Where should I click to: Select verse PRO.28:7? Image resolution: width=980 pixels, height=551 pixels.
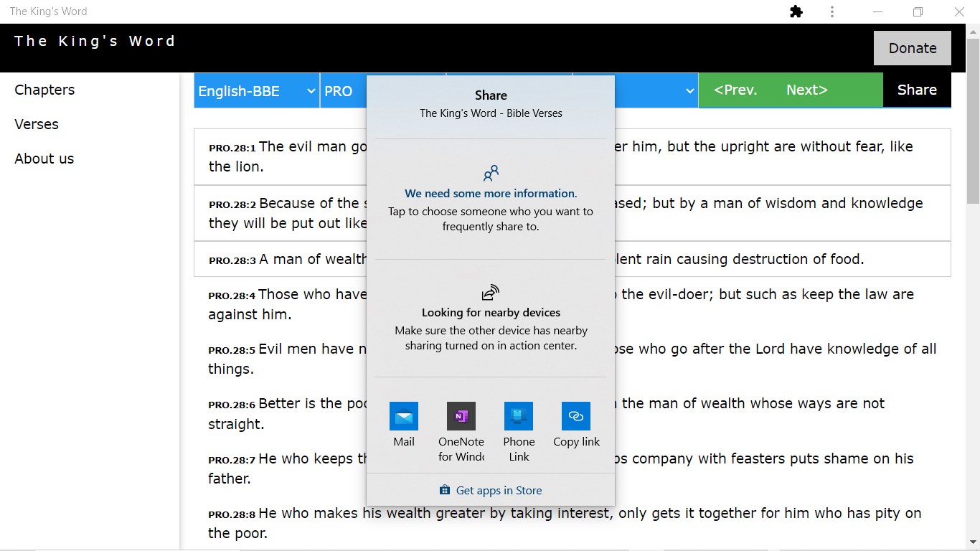pyautogui.click(x=573, y=468)
